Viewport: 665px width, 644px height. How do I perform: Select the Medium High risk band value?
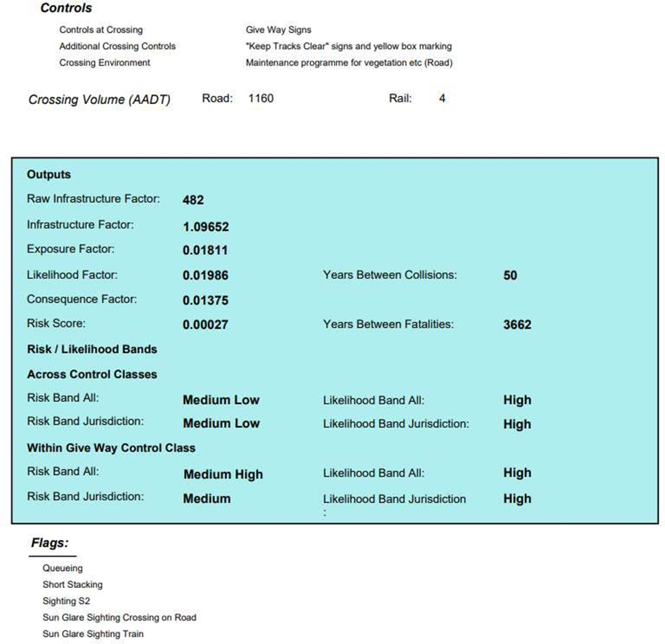pos(223,474)
